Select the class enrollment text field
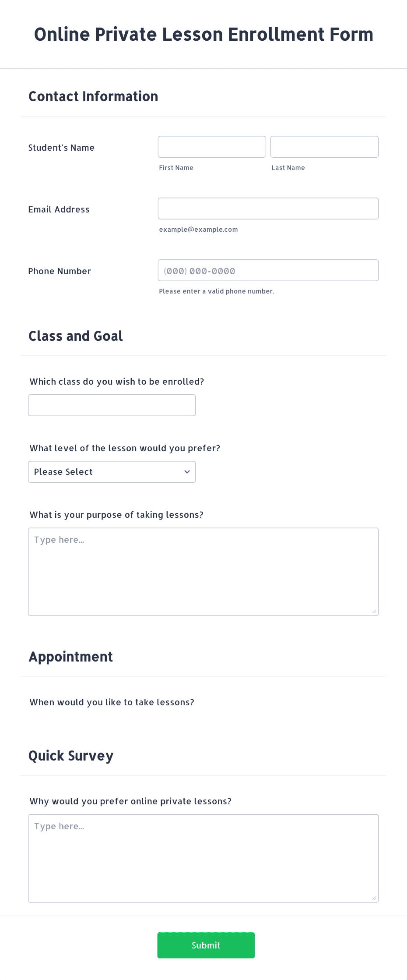Viewport: 407px width, 980px height. 112,405
